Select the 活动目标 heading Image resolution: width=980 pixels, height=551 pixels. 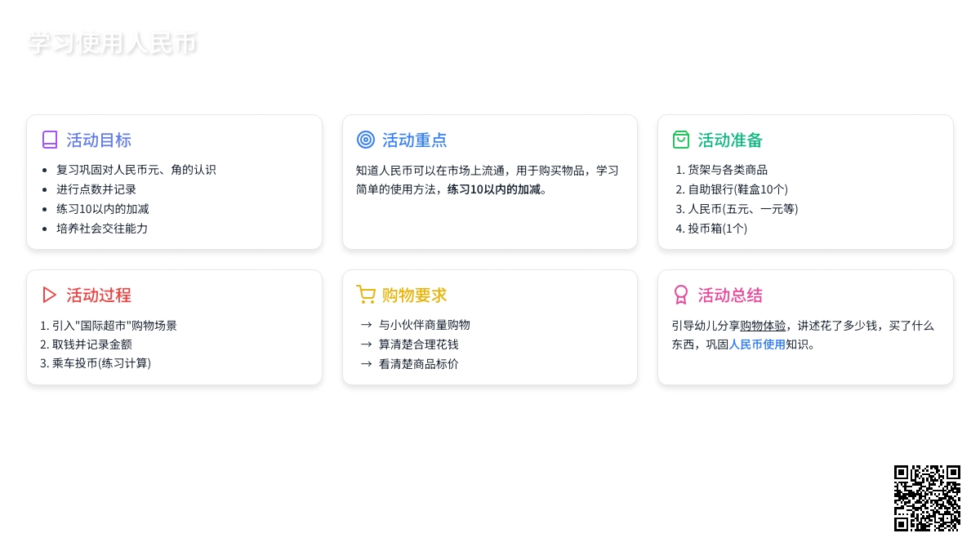tap(99, 140)
